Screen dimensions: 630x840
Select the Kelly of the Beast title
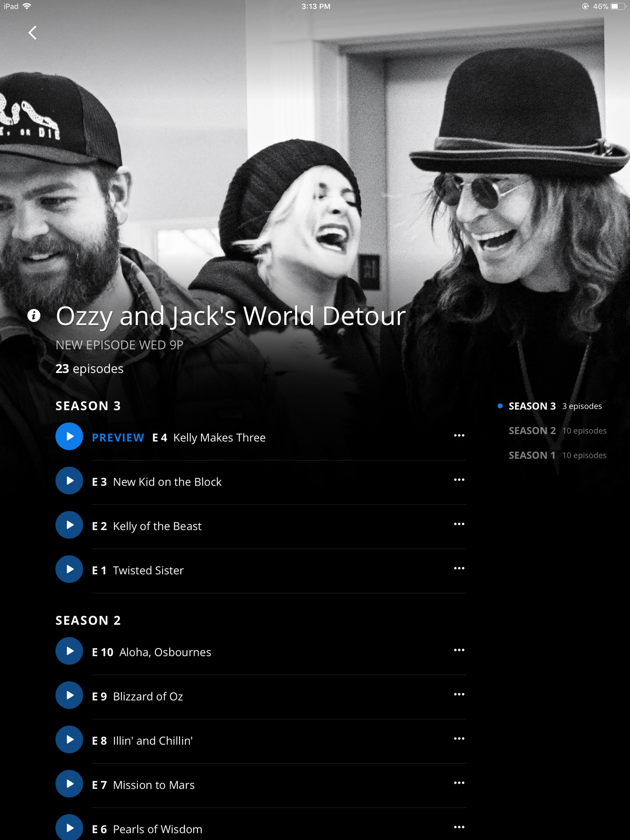click(x=157, y=526)
